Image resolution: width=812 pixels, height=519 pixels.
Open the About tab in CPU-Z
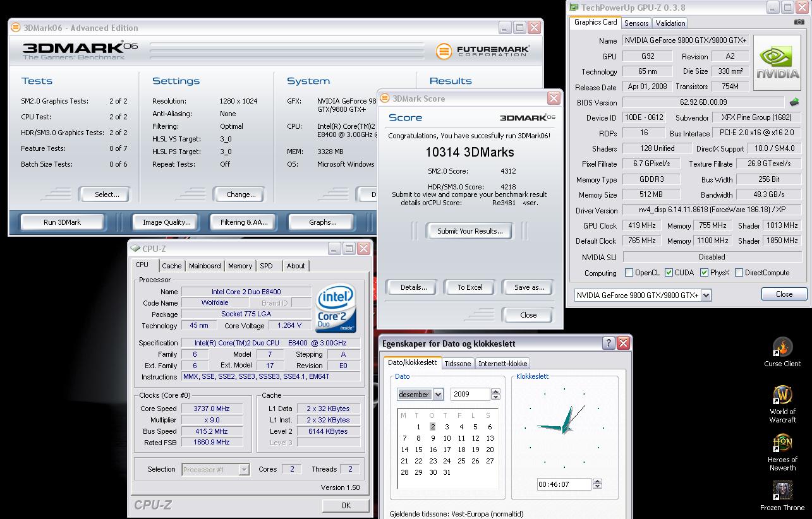click(296, 266)
